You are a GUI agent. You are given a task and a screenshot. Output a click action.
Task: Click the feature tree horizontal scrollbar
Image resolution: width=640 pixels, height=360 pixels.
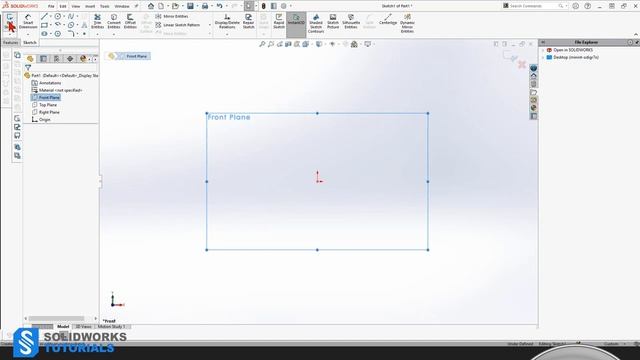(56, 318)
